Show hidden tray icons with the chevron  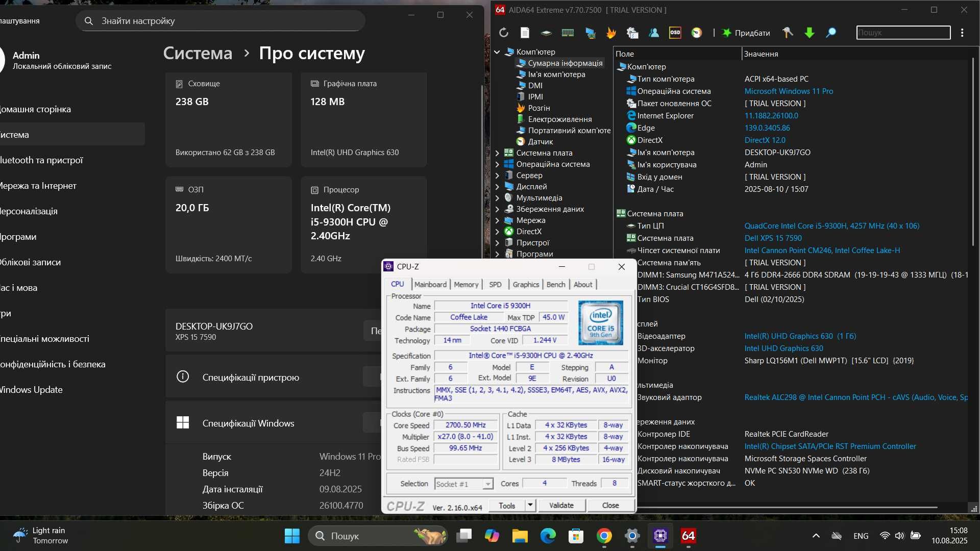(x=816, y=536)
